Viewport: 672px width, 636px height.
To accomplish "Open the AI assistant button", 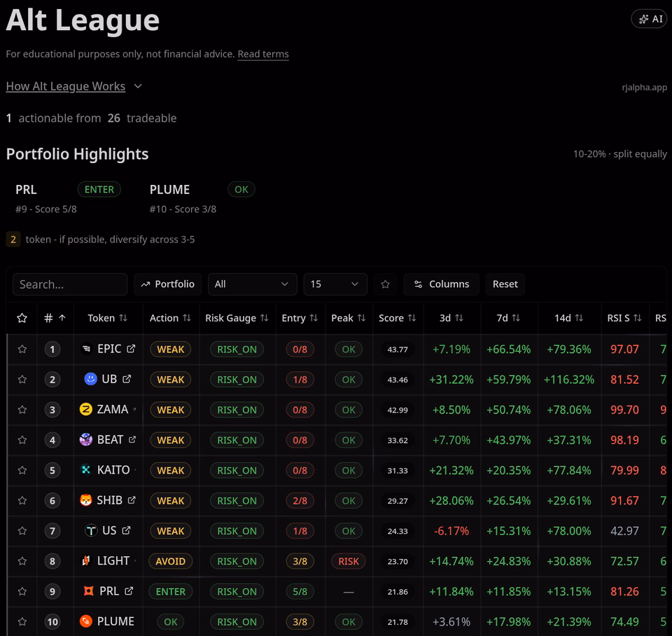I will (x=650, y=19).
